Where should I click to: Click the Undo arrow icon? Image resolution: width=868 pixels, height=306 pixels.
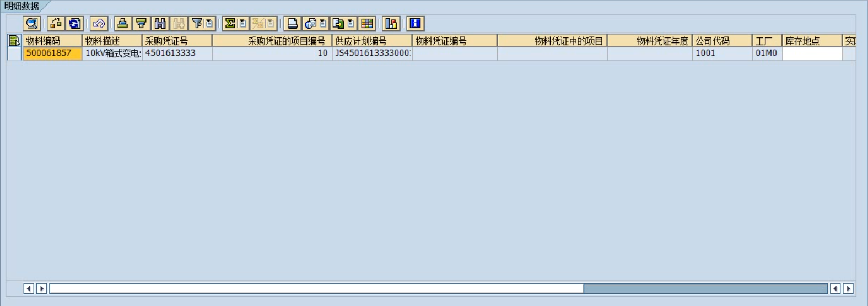[99, 23]
